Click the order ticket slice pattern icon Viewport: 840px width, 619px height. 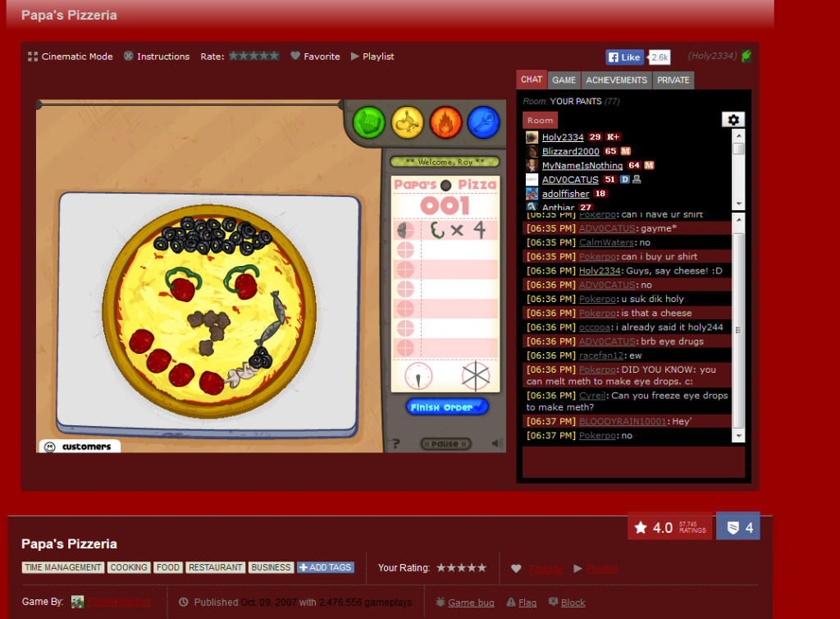coord(476,376)
